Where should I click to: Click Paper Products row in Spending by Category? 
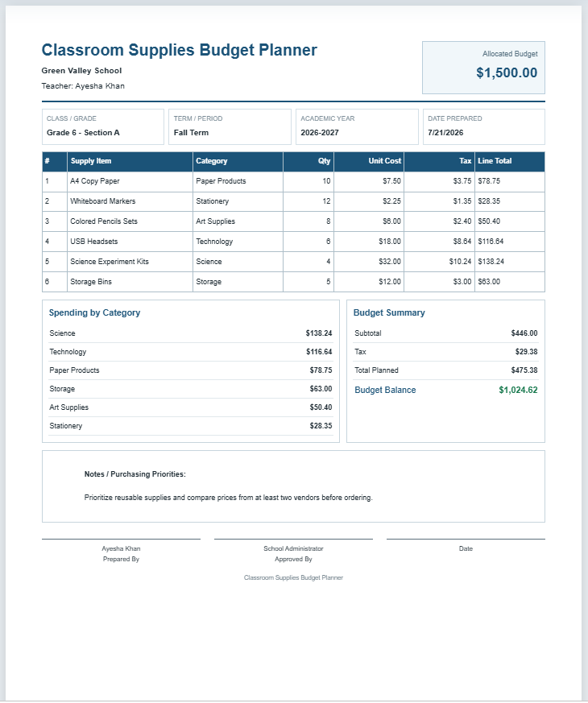pyautogui.click(x=191, y=370)
